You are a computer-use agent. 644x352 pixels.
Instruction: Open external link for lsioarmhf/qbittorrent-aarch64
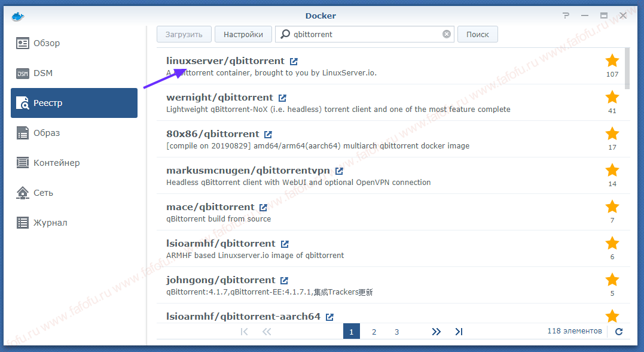tap(329, 317)
